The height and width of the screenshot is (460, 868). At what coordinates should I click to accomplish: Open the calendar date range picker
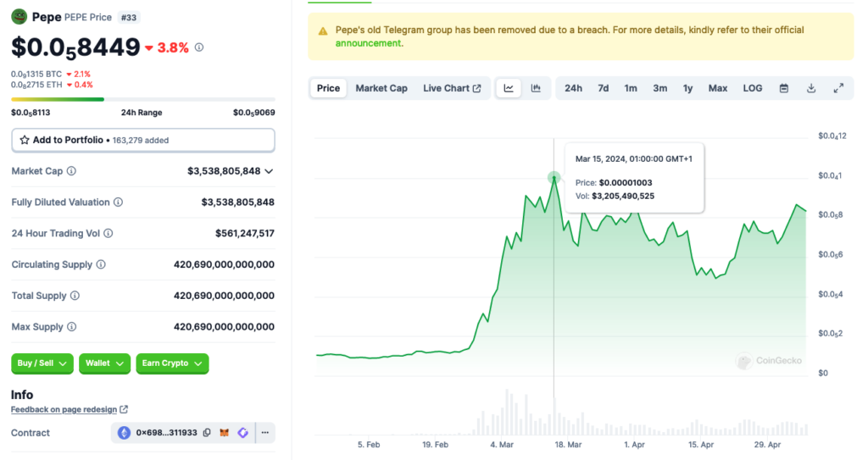click(784, 88)
